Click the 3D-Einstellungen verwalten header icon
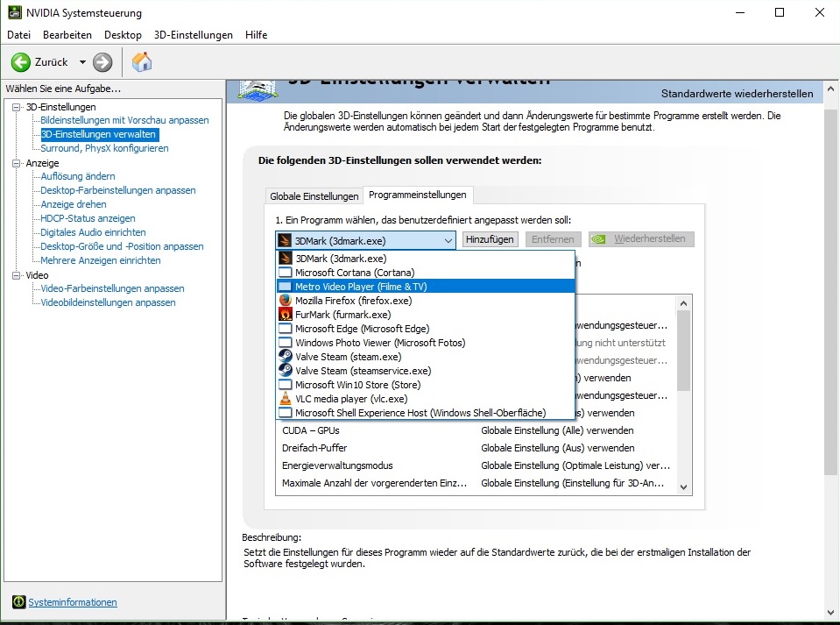 click(x=258, y=89)
